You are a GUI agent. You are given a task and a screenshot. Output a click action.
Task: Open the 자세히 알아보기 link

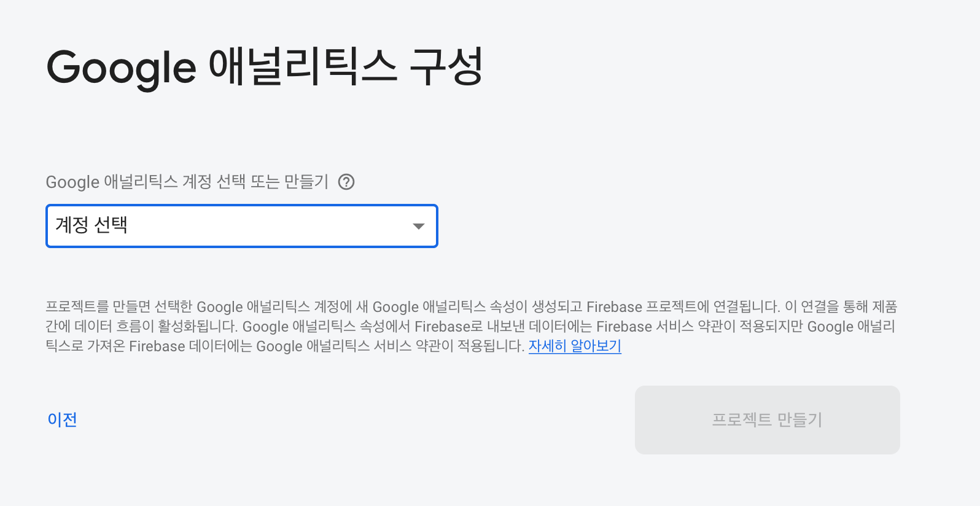pos(575,346)
